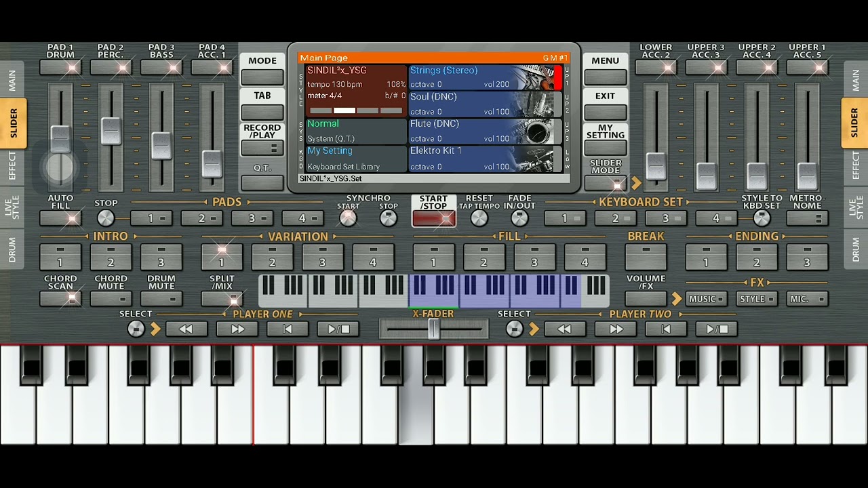The width and height of the screenshot is (868, 488).
Task: Toggle Split/Mix mode
Action: (x=222, y=298)
